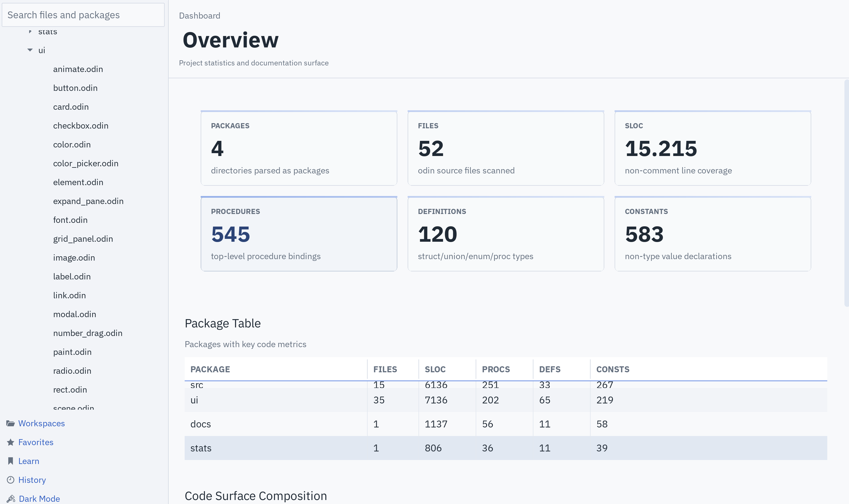Click the Favorites star icon
The width and height of the screenshot is (849, 504).
[x=11, y=442]
